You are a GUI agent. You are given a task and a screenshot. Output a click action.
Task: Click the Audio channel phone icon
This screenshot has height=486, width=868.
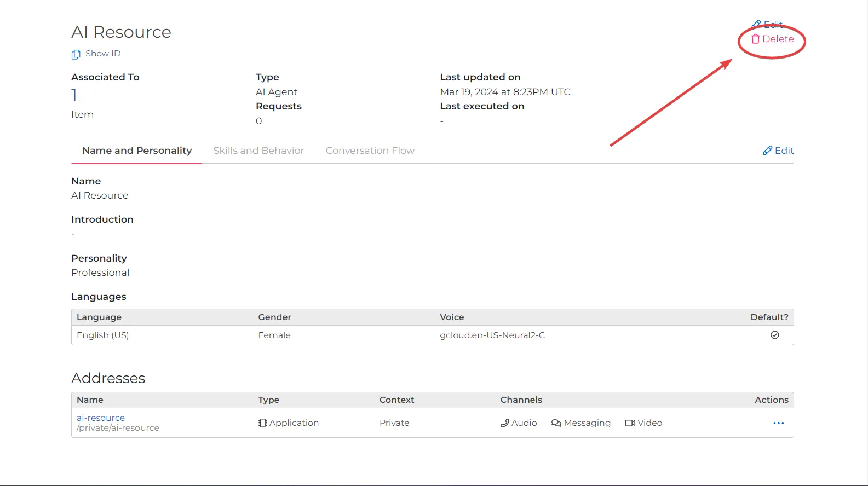click(x=505, y=423)
